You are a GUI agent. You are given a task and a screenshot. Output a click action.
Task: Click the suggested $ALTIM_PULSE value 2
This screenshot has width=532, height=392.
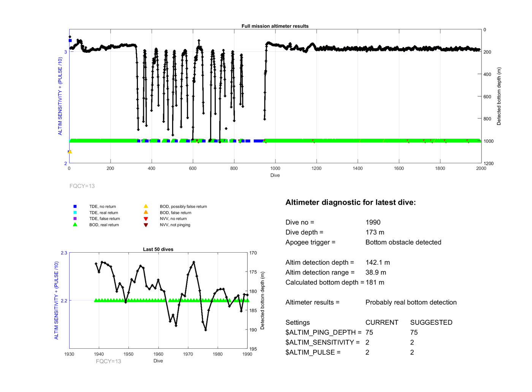412,352
